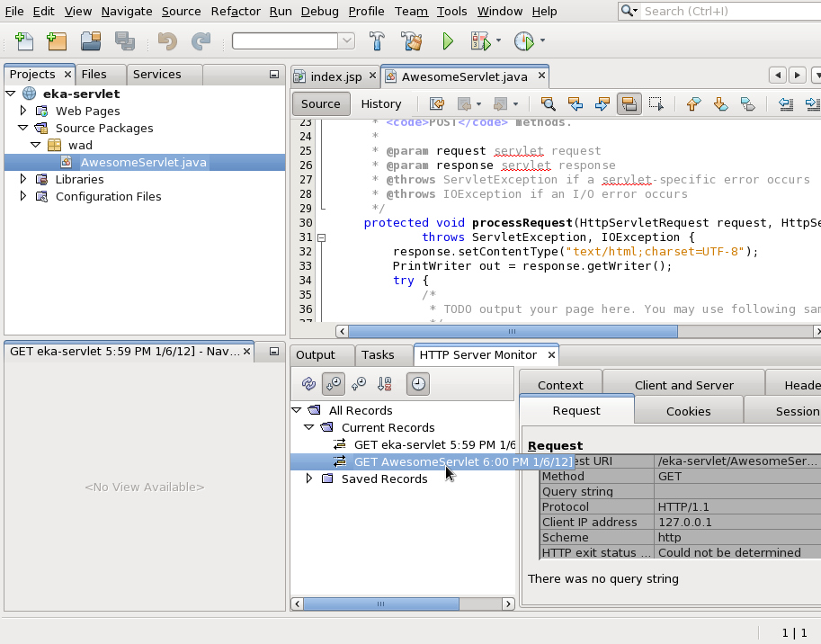The width and height of the screenshot is (821, 644).
Task: Expand the Configuration Files node
Action: tap(23, 196)
